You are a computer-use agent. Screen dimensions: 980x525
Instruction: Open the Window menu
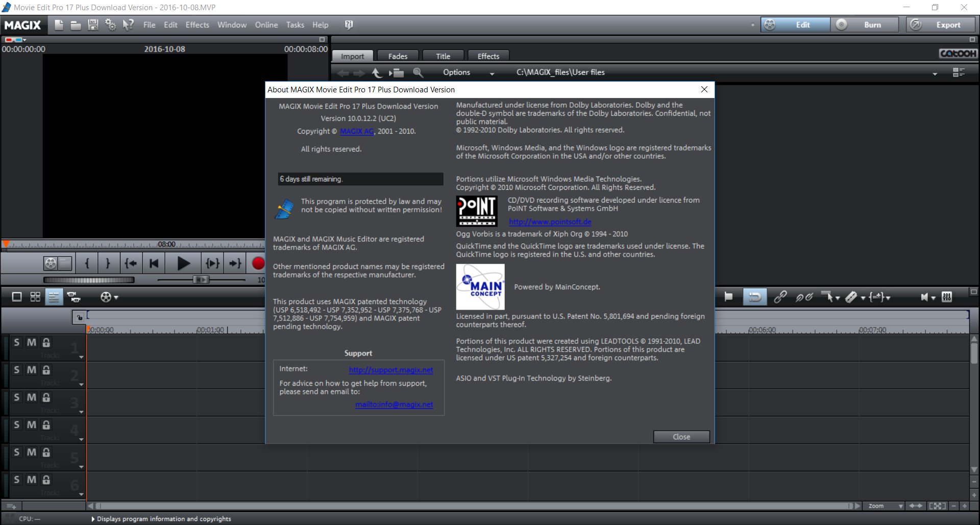pyautogui.click(x=232, y=25)
